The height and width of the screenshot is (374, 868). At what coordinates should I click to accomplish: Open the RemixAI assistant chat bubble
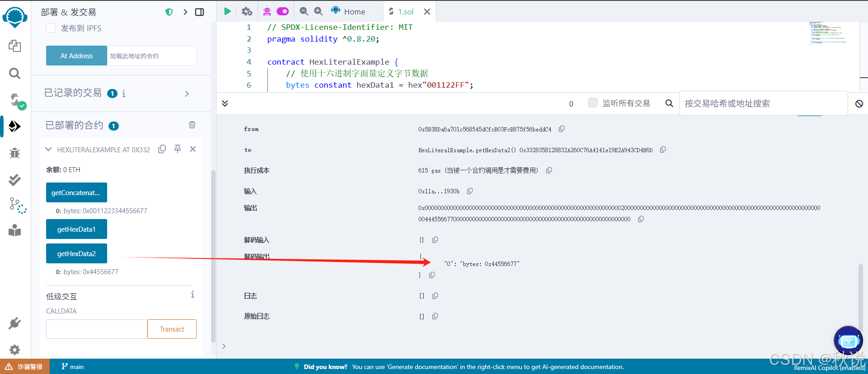click(x=848, y=341)
